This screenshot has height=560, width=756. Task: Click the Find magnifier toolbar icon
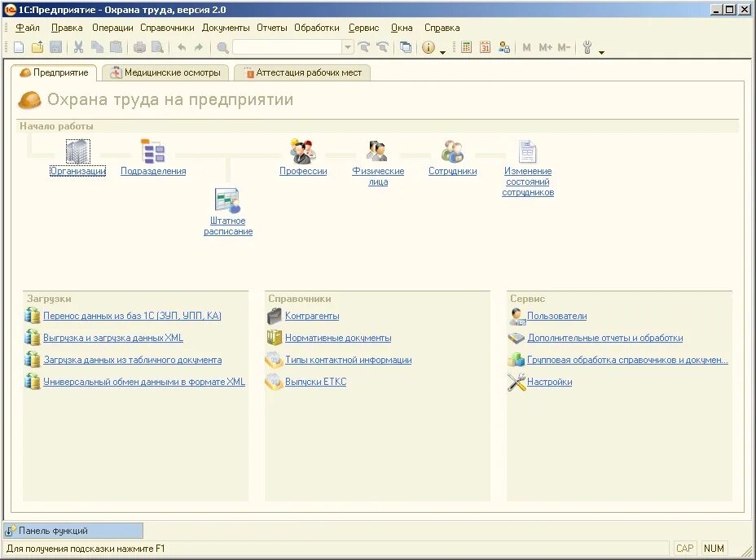(x=222, y=47)
